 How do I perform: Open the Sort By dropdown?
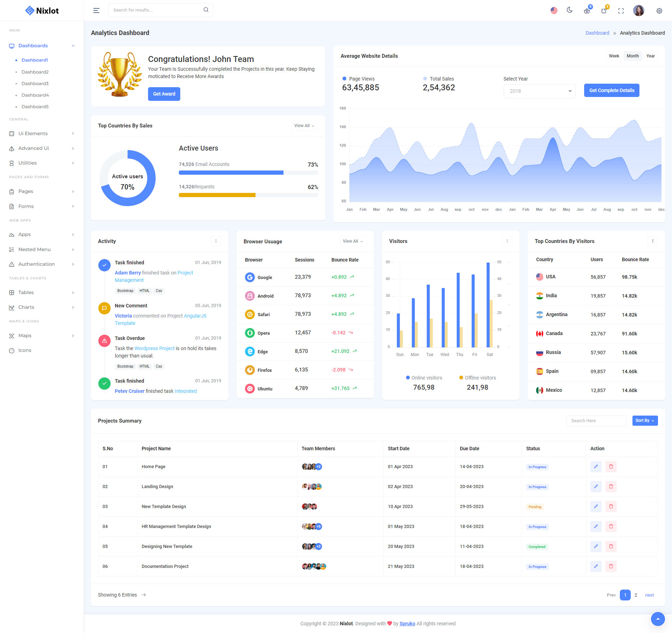645,420
